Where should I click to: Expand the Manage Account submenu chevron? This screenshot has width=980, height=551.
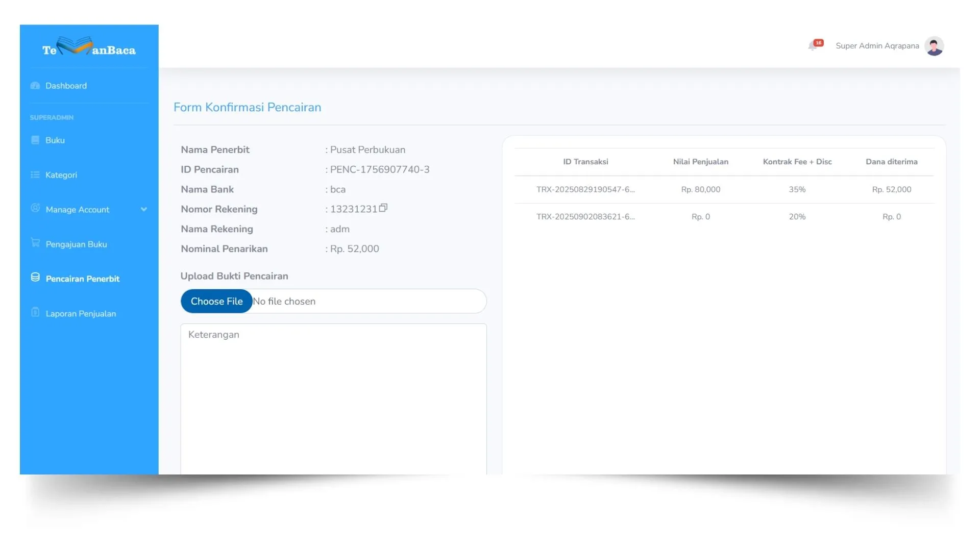(143, 209)
